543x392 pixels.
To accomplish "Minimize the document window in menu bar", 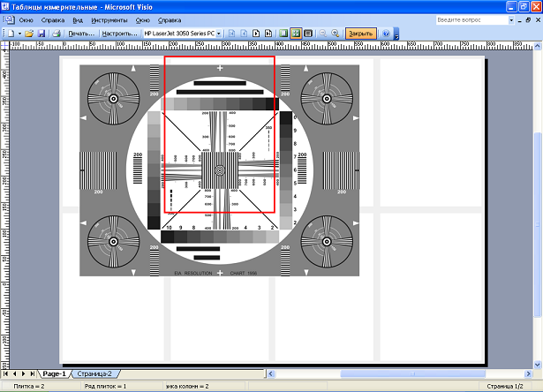I will click(x=520, y=20).
